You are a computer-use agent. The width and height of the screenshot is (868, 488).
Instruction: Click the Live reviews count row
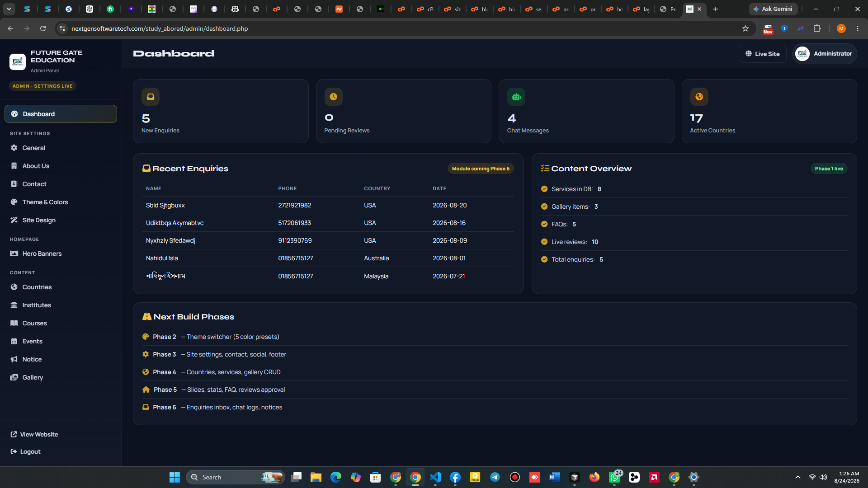click(694, 242)
